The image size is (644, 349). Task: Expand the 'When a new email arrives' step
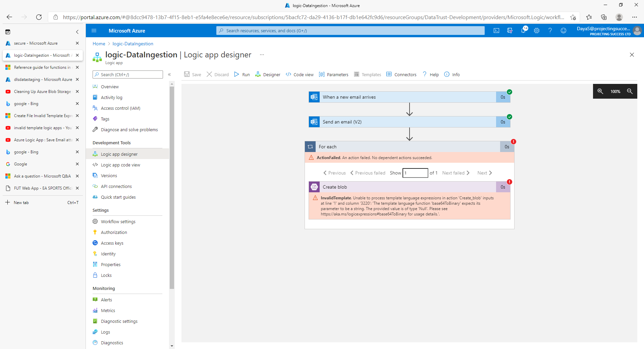pos(409,97)
